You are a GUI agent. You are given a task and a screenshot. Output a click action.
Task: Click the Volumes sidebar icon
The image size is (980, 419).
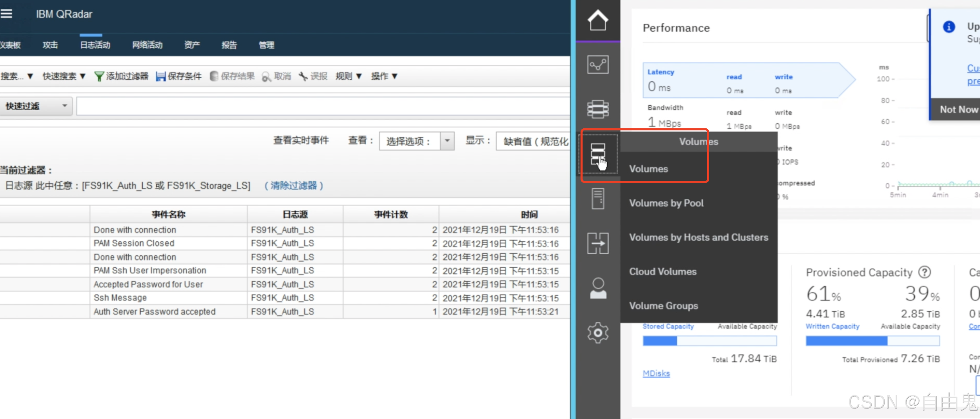pos(598,154)
